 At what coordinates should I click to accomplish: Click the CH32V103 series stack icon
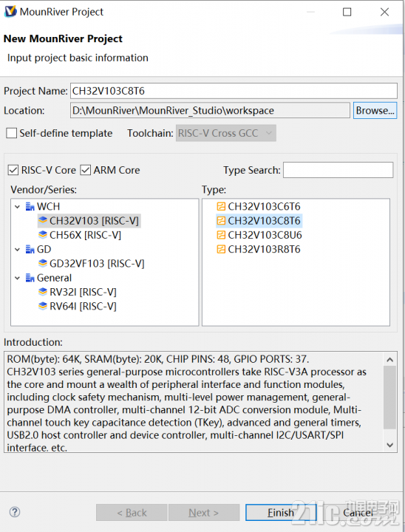pyautogui.click(x=43, y=220)
